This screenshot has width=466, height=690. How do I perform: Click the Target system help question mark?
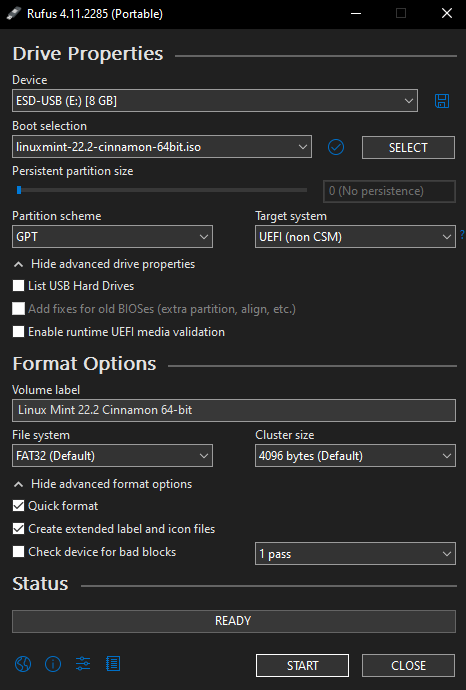pos(462,235)
